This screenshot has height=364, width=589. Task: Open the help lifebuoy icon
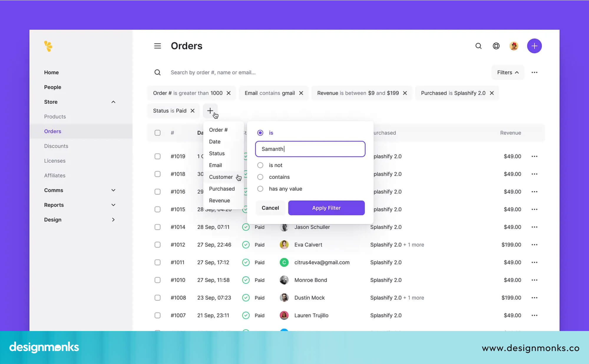click(x=496, y=46)
